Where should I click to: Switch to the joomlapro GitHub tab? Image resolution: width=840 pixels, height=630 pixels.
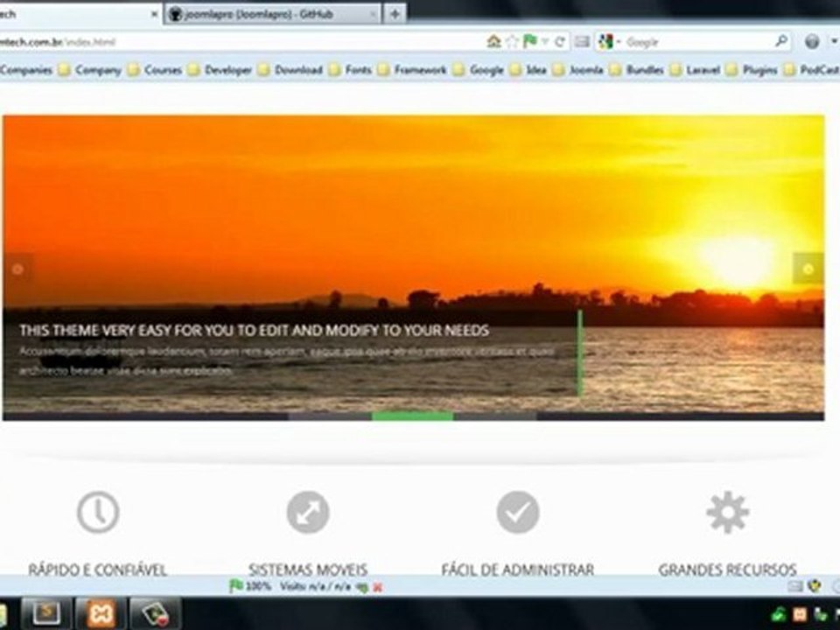pos(273,15)
